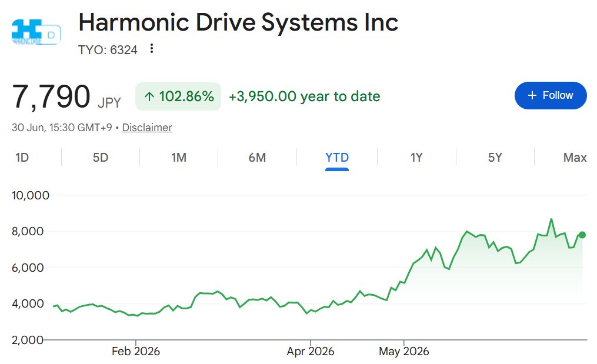Follow Harmonic Drive Systems stock
This screenshot has width=597, height=364.
pos(550,96)
